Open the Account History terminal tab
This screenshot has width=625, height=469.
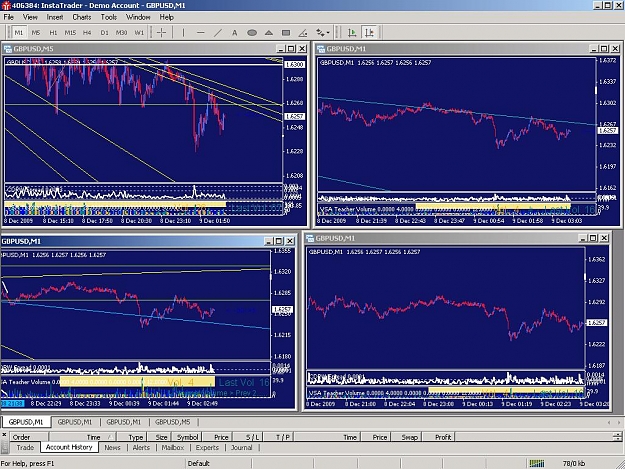69,447
